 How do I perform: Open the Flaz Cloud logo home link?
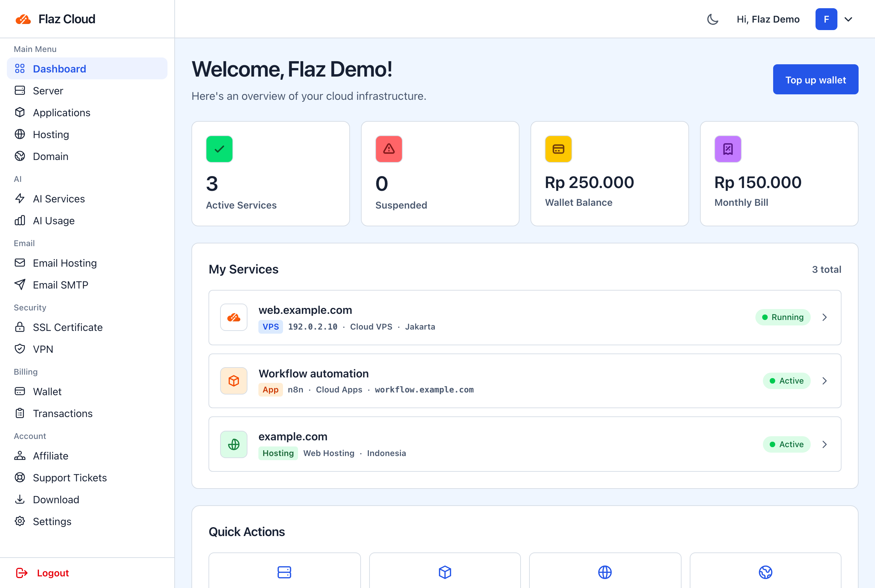pos(55,19)
